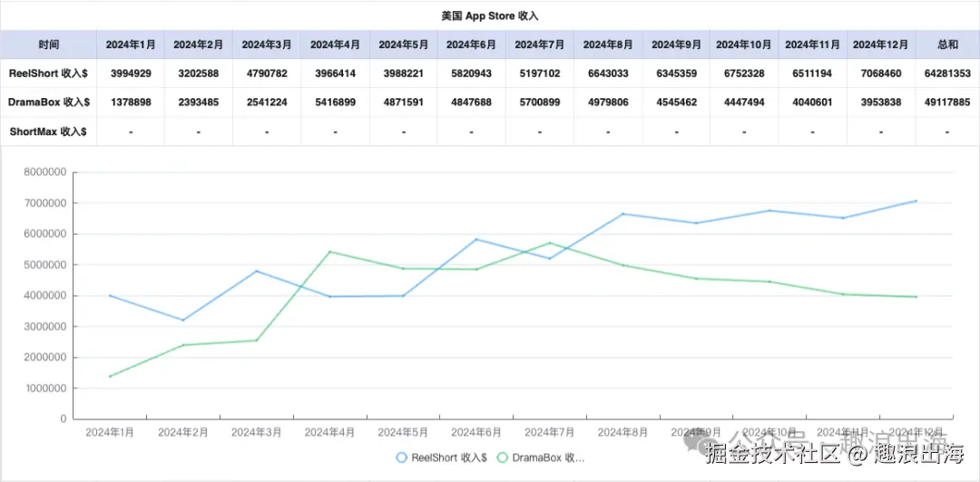Viewport: 980px width, 482px height.
Task: Click DramaBox line peak point at 2024年7月
Action: click(x=550, y=243)
